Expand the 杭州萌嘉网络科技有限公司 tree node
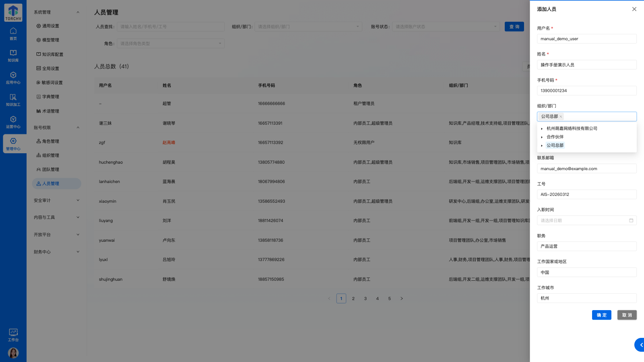The height and width of the screenshot is (362, 644). (542, 128)
